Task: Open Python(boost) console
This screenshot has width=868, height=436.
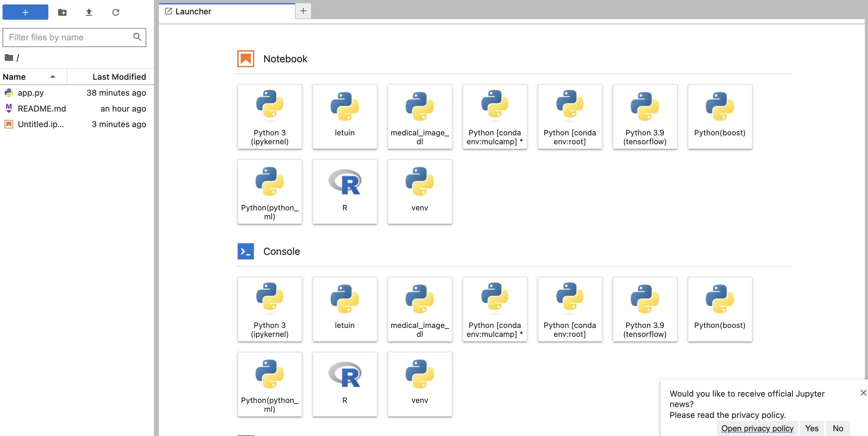Action: (720, 309)
